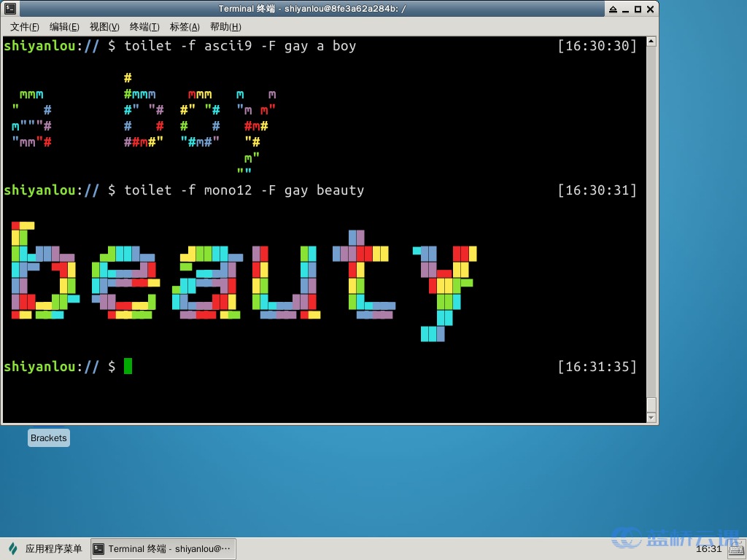The width and height of the screenshot is (747, 560).
Task: Minimize the Terminal window
Action: click(625, 9)
